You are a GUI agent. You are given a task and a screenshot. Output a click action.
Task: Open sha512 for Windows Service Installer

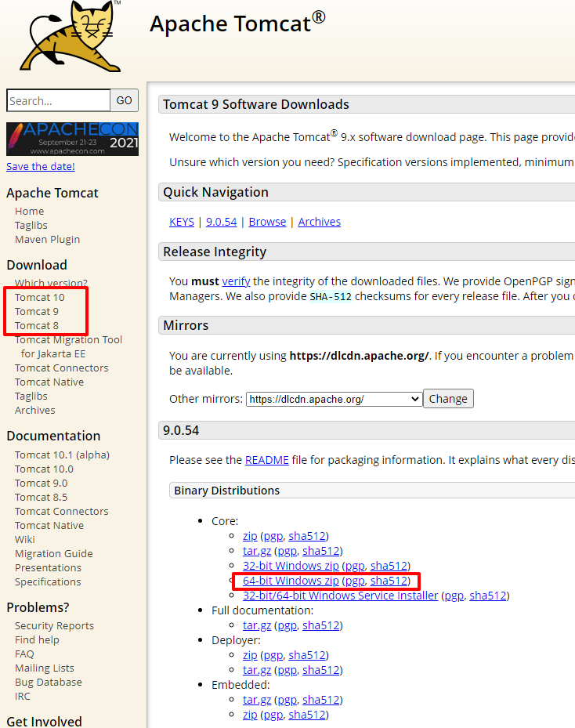(x=488, y=596)
